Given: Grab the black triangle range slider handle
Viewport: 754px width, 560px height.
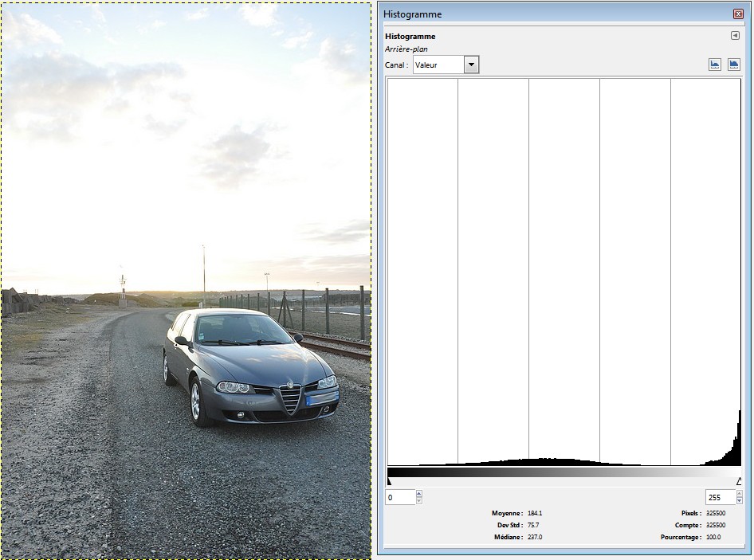Looking at the screenshot, I should tap(389, 480).
